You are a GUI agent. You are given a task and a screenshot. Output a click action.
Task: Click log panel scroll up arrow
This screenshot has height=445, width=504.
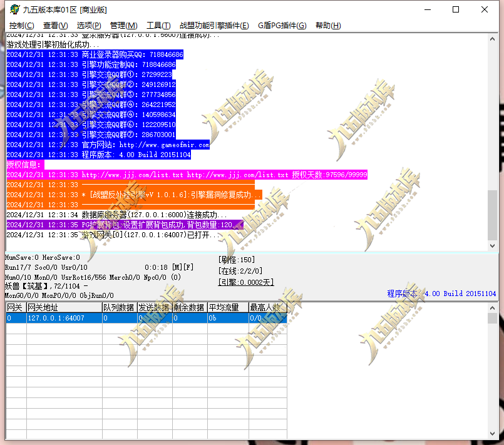(x=493, y=39)
